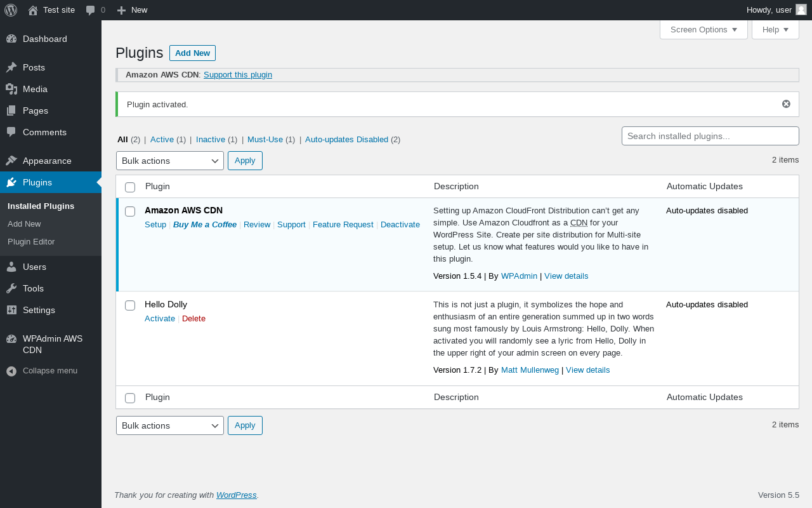
Task: Click the Collapse menu arrow icon
Action: click(11, 371)
